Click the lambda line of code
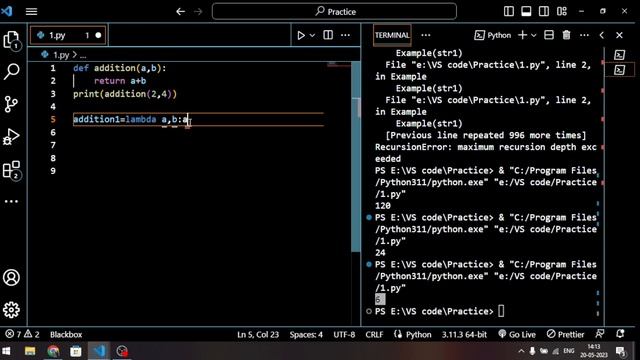Image resolution: width=640 pixels, height=360 pixels. (131, 120)
